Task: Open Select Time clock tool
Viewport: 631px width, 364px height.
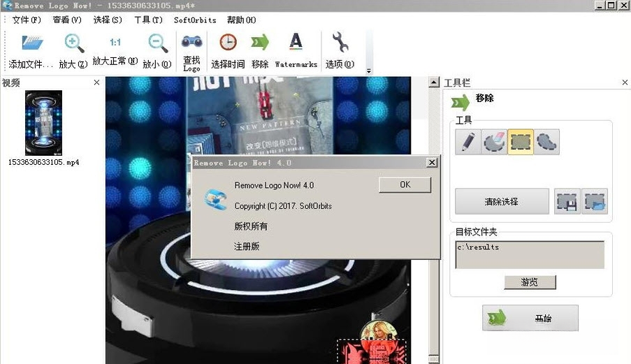Action: [x=228, y=42]
